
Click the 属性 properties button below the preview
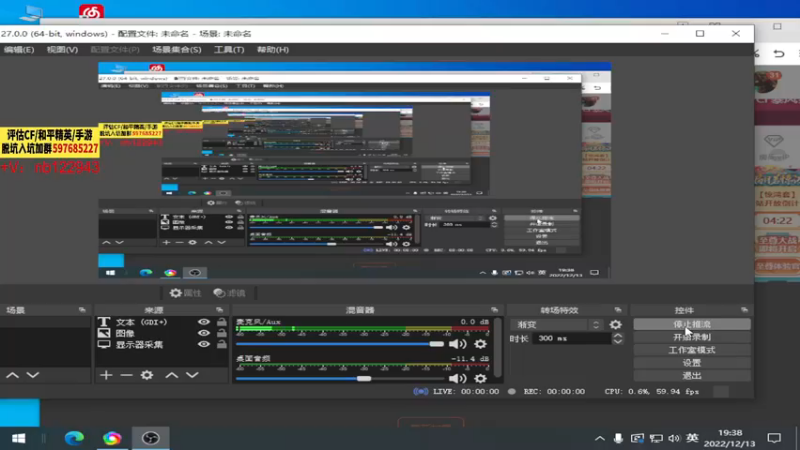coord(186,293)
